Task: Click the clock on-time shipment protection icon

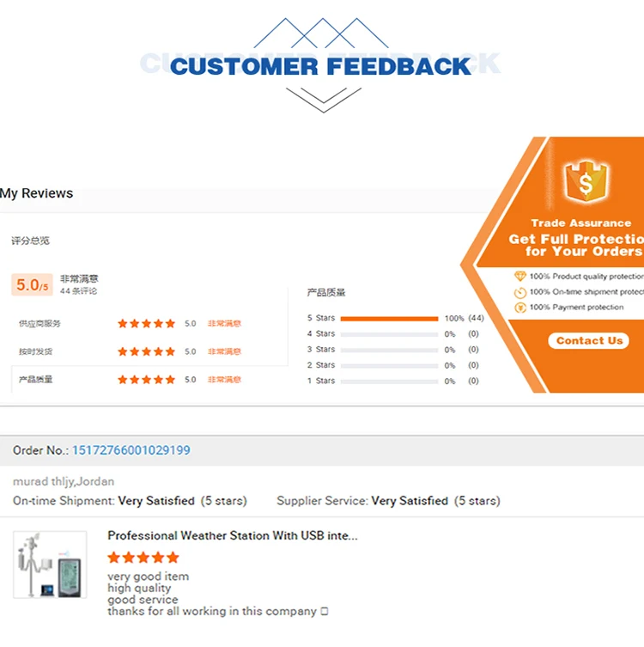Action: [x=519, y=292]
